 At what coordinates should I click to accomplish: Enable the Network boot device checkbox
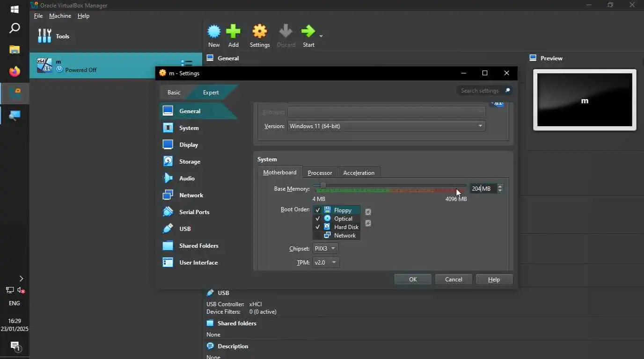[318, 236]
